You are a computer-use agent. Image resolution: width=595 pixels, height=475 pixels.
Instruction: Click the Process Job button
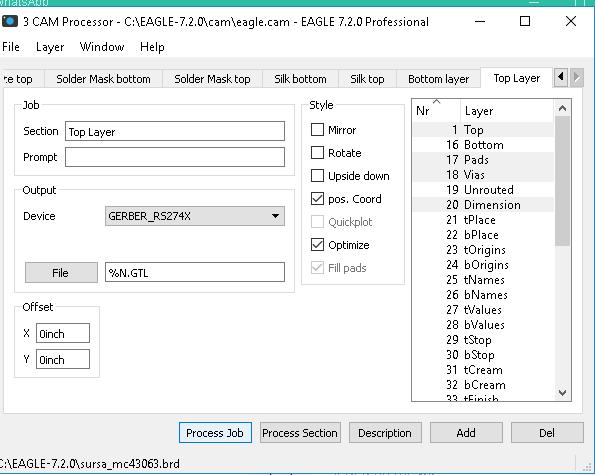point(215,433)
